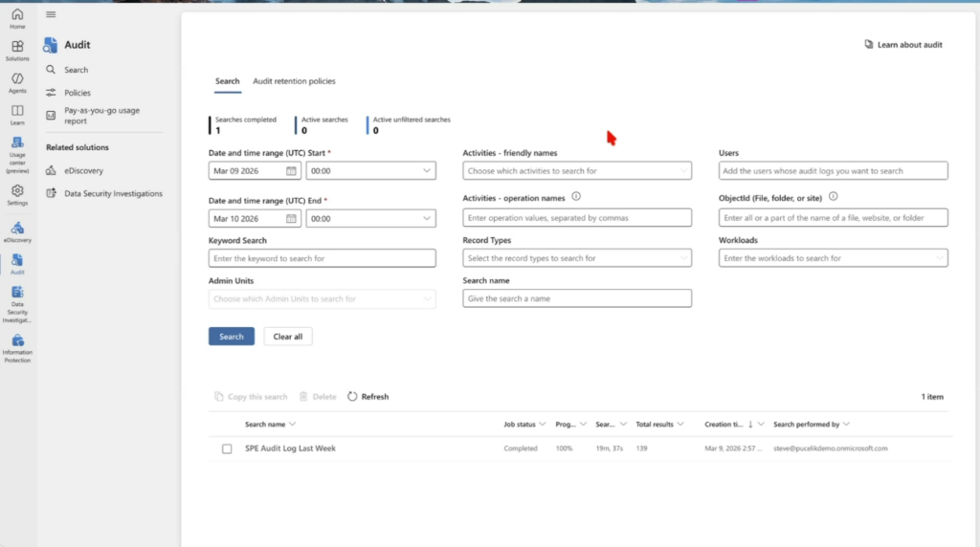Click the Keyword Search input field

tap(322, 258)
